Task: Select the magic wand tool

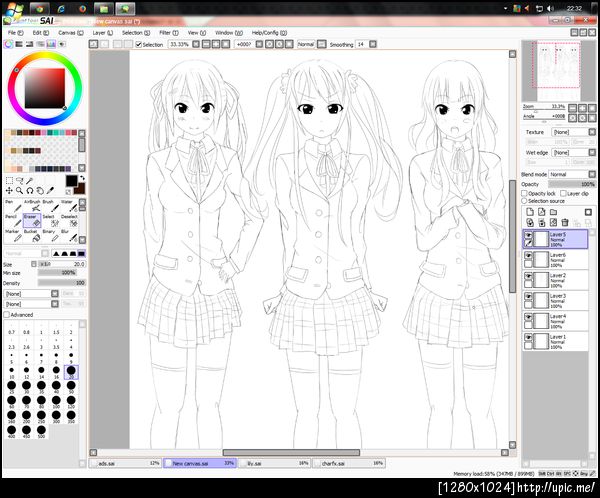Action: [x=30, y=180]
